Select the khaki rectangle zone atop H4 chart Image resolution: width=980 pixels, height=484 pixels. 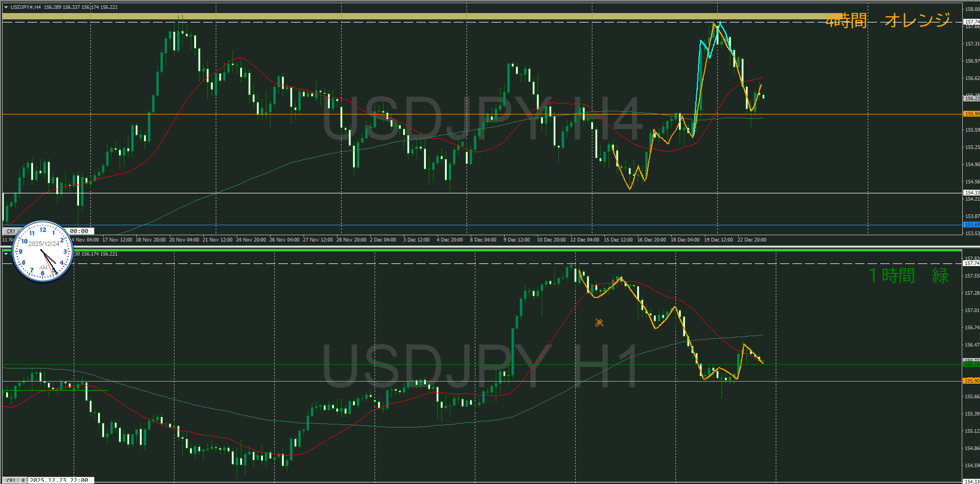(418, 17)
